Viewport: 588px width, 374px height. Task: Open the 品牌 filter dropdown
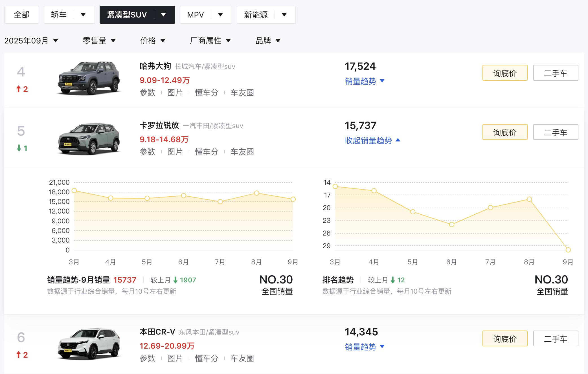tap(268, 41)
